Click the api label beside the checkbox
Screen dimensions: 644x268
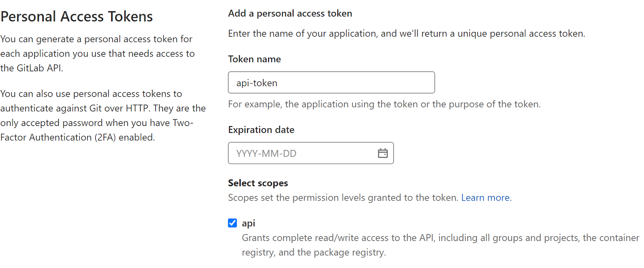coord(248,223)
